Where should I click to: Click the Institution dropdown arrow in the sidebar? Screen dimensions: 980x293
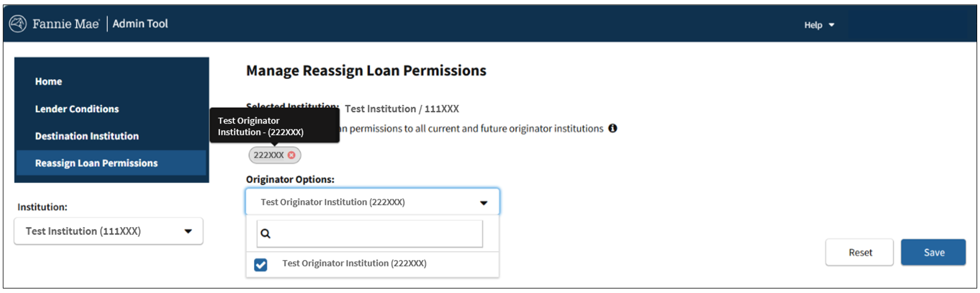(x=188, y=231)
